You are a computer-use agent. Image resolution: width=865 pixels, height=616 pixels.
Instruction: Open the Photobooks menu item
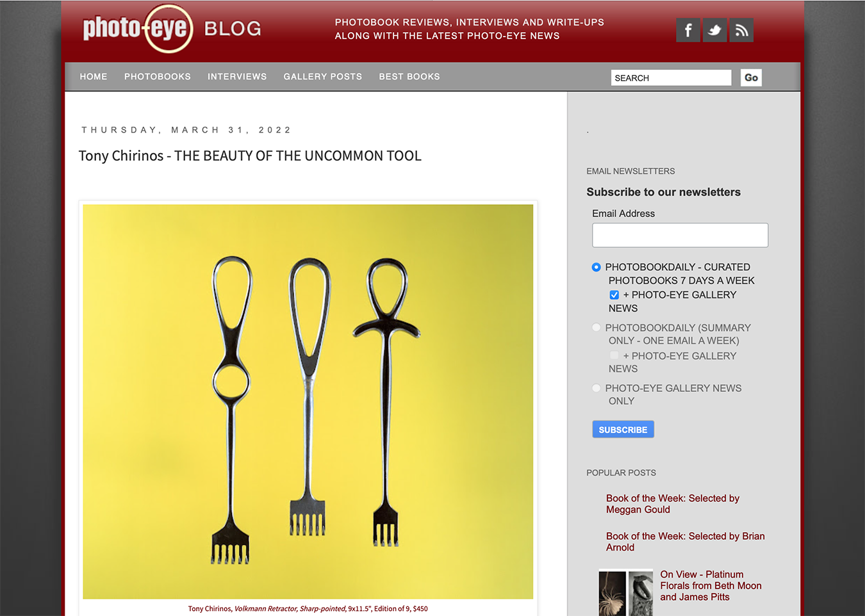click(x=158, y=76)
